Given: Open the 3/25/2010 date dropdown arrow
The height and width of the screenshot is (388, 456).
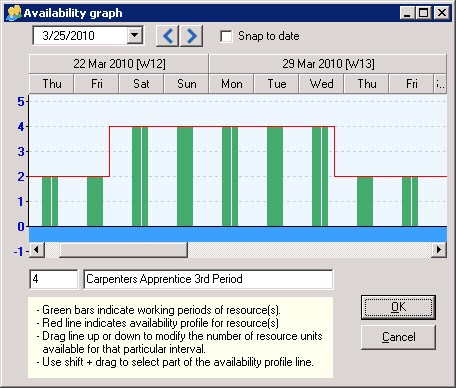Looking at the screenshot, I should click(x=135, y=35).
